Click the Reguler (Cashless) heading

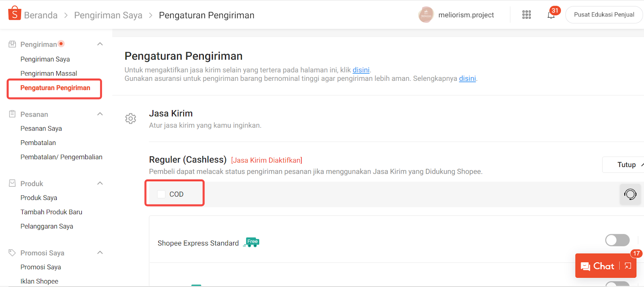[x=188, y=160]
